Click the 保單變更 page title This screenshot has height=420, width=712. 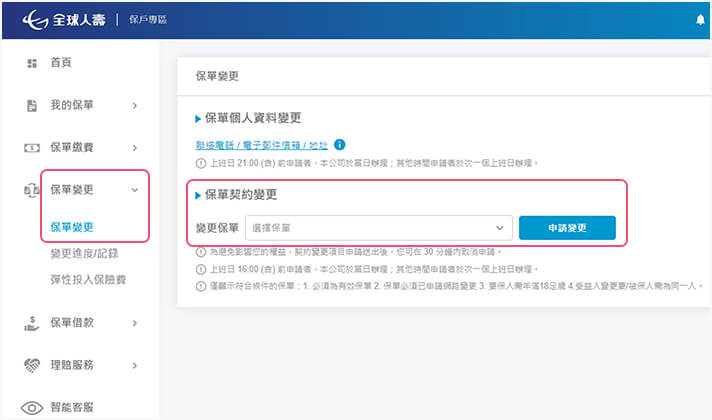pos(217,76)
